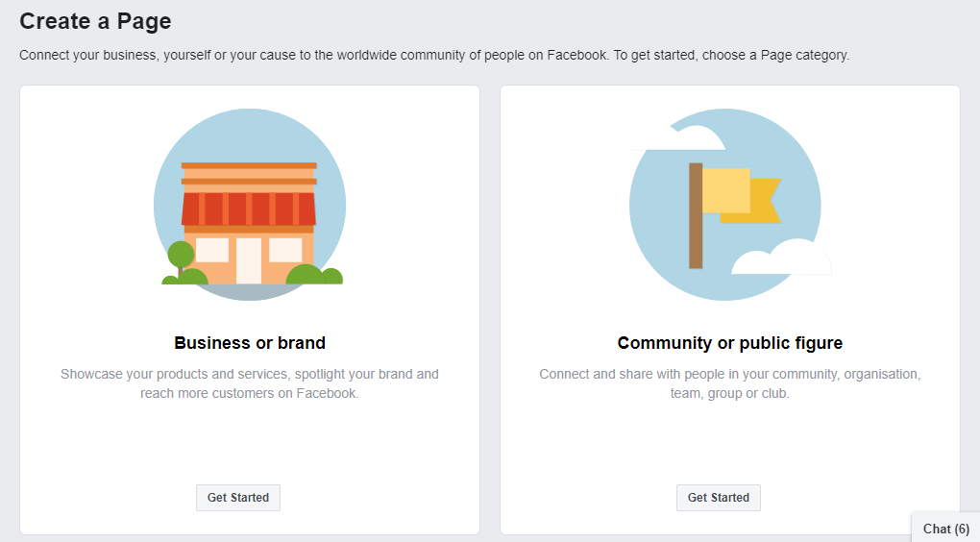
Task: Select the red striped awning on storefront
Action: 249,209
